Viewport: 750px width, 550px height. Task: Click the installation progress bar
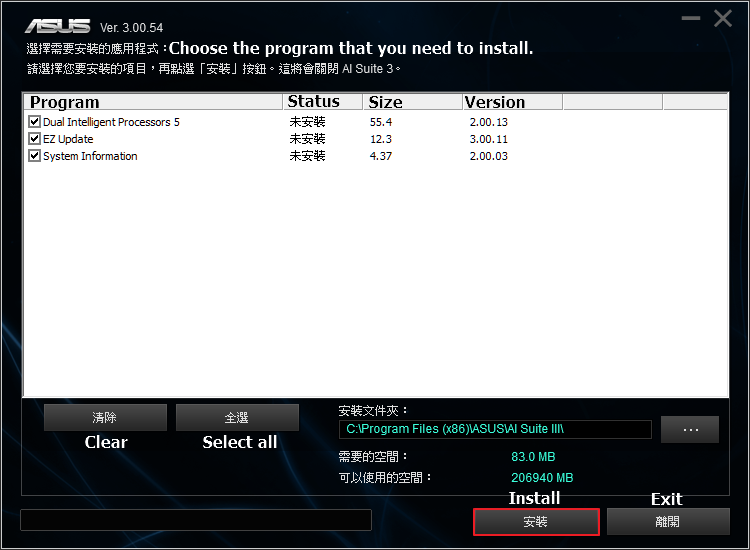[196, 520]
